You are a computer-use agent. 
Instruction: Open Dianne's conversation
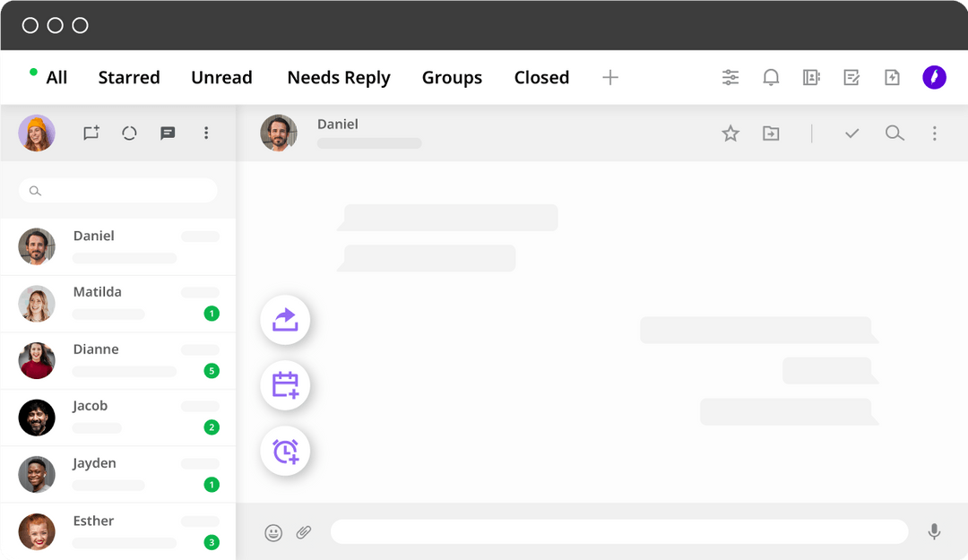coord(118,360)
